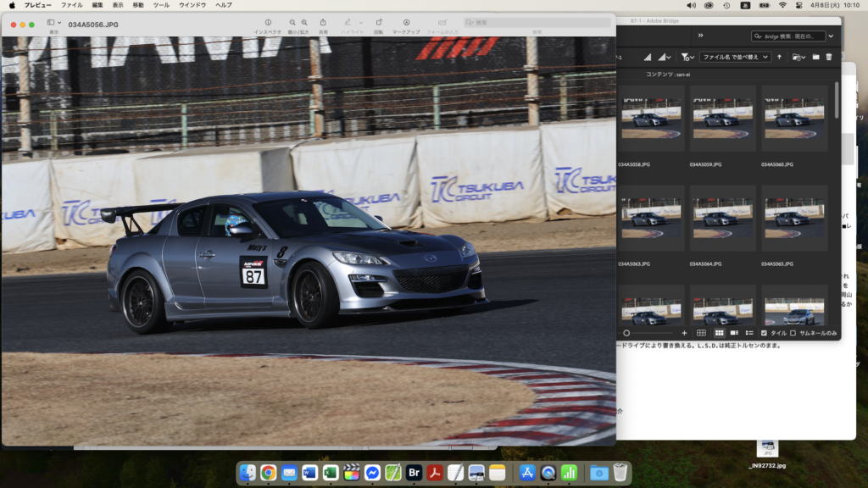Open the Markup tool in Preview
This screenshot has height=488, width=868.
pos(406,23)
